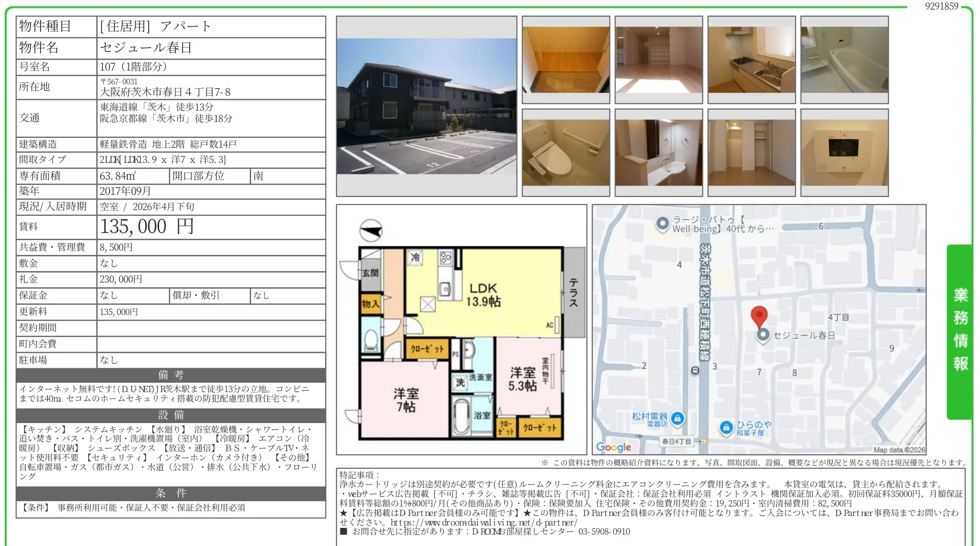Image resolution: width=980 pixels, height=546 pixels.
Task: Open the kitchen sink photo thumbnail
Action: pyautogui.click(x=751, y=60)
